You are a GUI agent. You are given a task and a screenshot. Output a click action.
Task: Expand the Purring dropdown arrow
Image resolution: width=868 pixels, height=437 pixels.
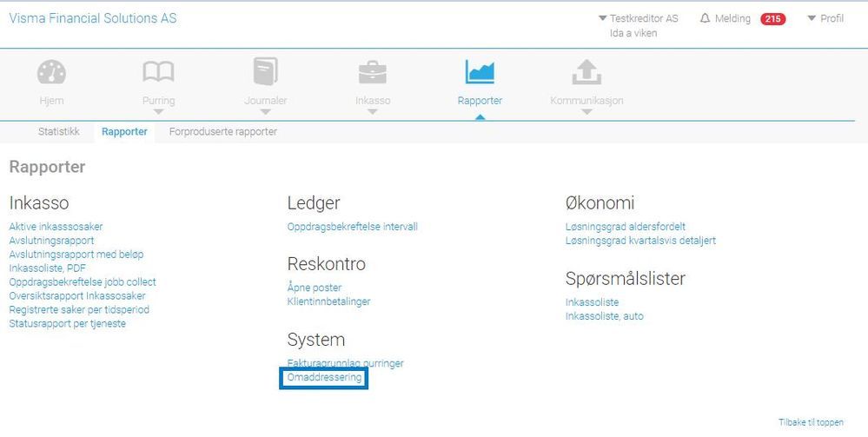[158, 112]
